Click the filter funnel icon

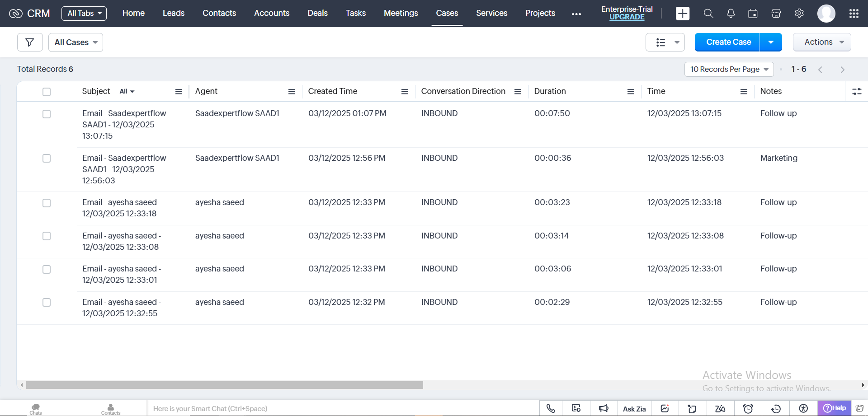(30, 42)
